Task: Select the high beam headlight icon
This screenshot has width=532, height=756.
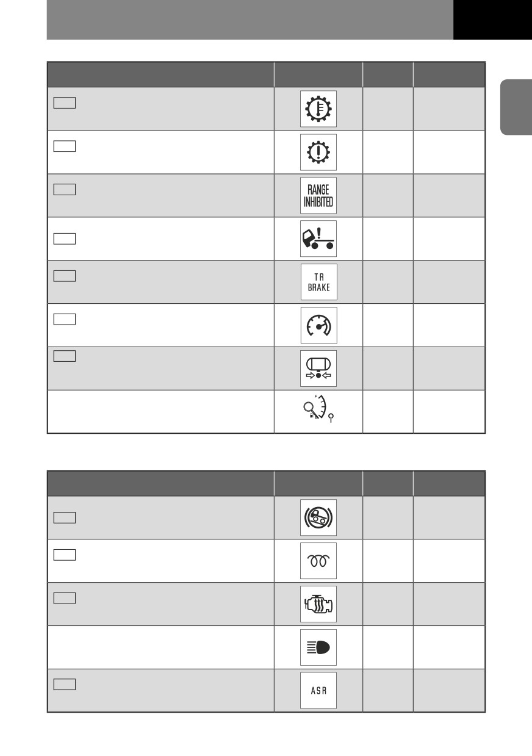Action: click(x=318, y=647)
